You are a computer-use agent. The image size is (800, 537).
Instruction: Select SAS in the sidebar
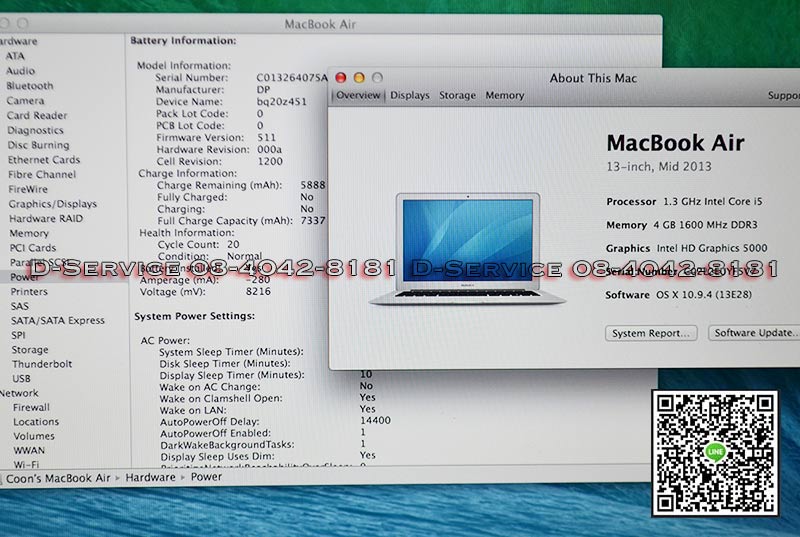pos(20,306)
